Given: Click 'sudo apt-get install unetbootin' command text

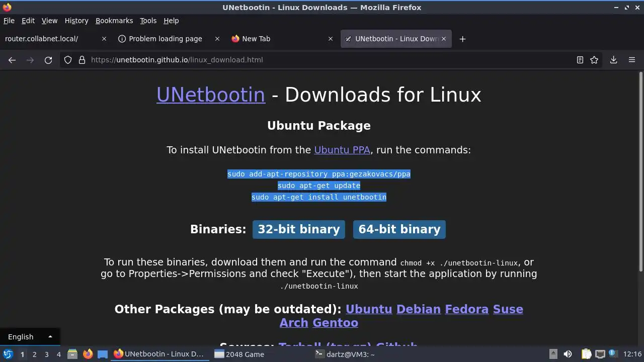Looking at the screenshot, I should tap(319, 197).
